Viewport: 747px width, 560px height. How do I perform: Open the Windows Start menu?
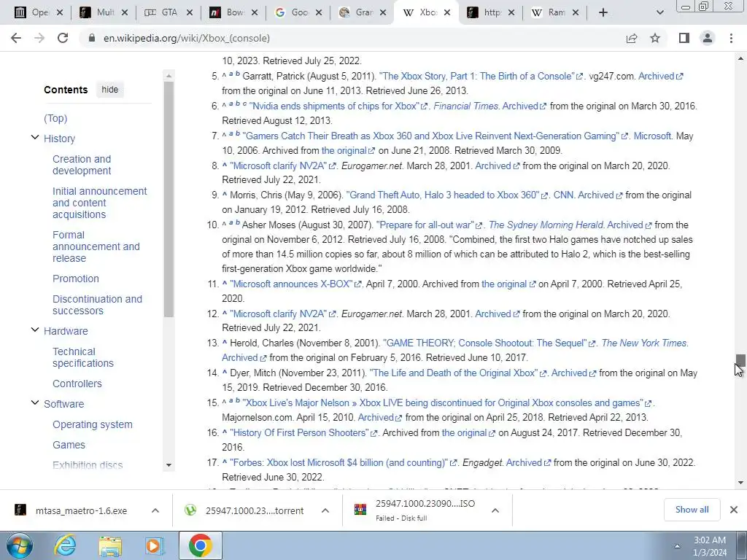click(20, 546)
